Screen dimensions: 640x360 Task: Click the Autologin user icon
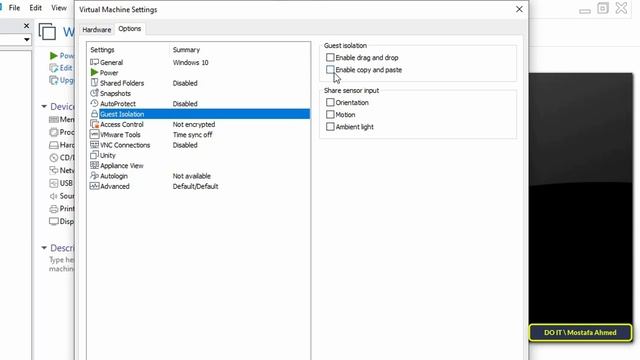94,176
